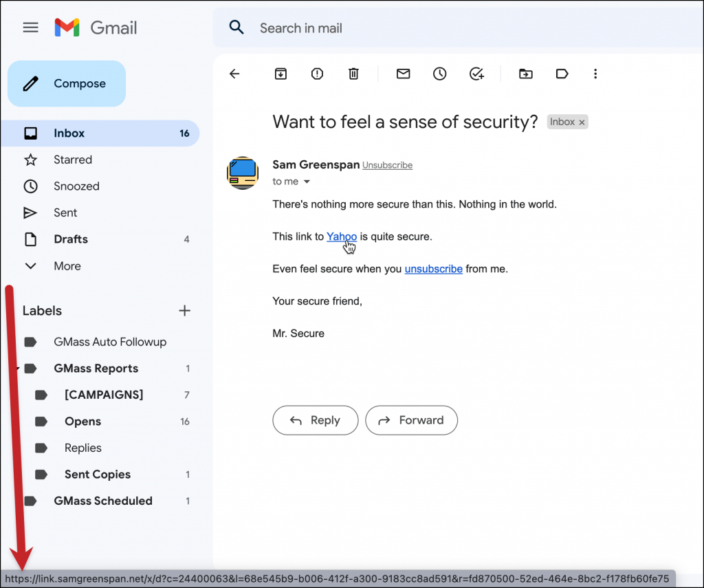Delete the email using the trash icon
Image resolution: width=704 pixels, height=588 pixels.
[x=353, y=74]
